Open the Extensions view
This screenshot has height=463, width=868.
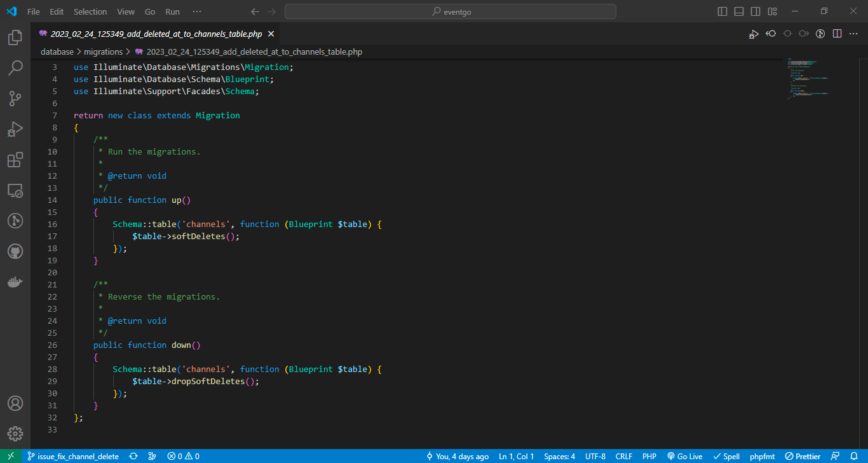pyautogui.click(x=15, y=160)
